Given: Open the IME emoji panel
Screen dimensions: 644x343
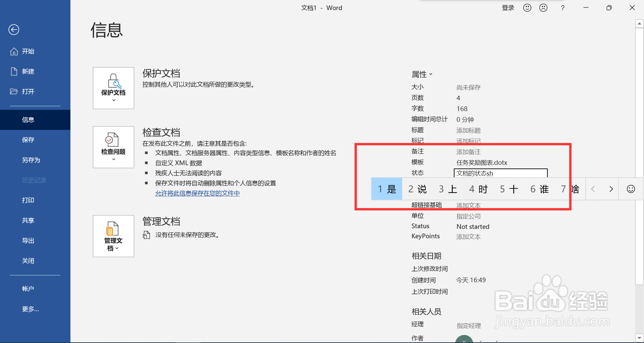Looking at the screenshot, I should point(631,189).
